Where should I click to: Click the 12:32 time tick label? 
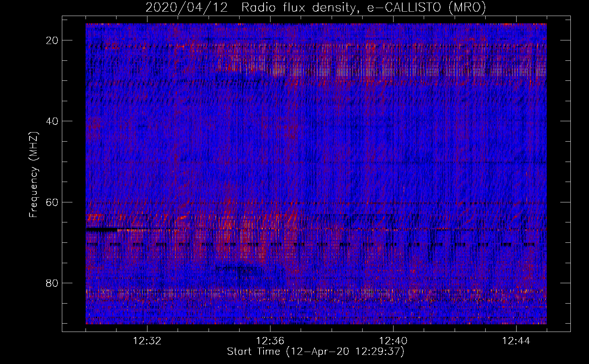click(x=147, y=341)
